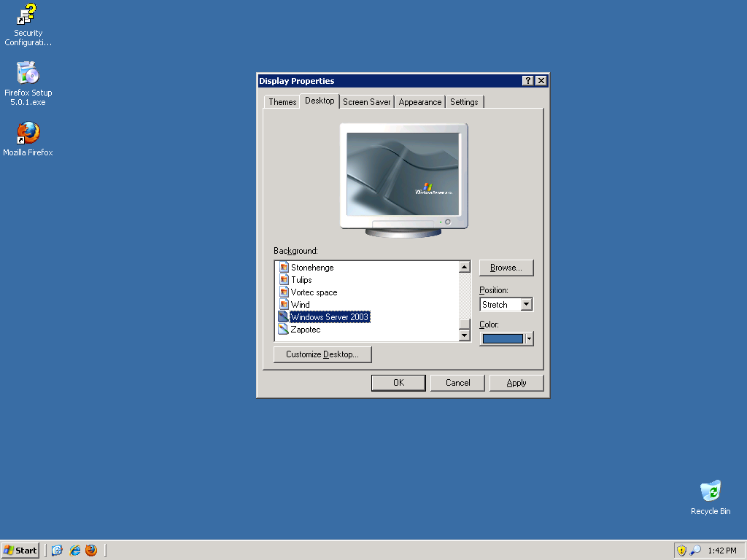Click the Tulips wallpaper icon
Viewport: 747px width, 560px height.
pyautogui.click(x=284, y=279)
